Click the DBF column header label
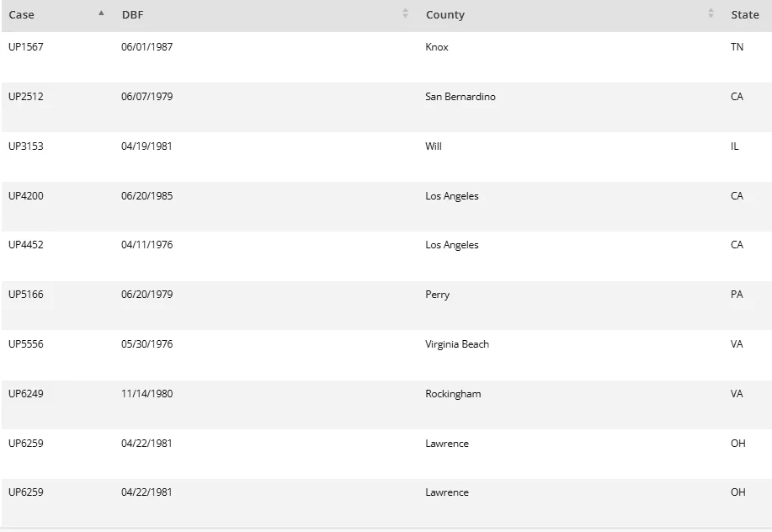This screenshot has height=532, width=772. (132, 14)
